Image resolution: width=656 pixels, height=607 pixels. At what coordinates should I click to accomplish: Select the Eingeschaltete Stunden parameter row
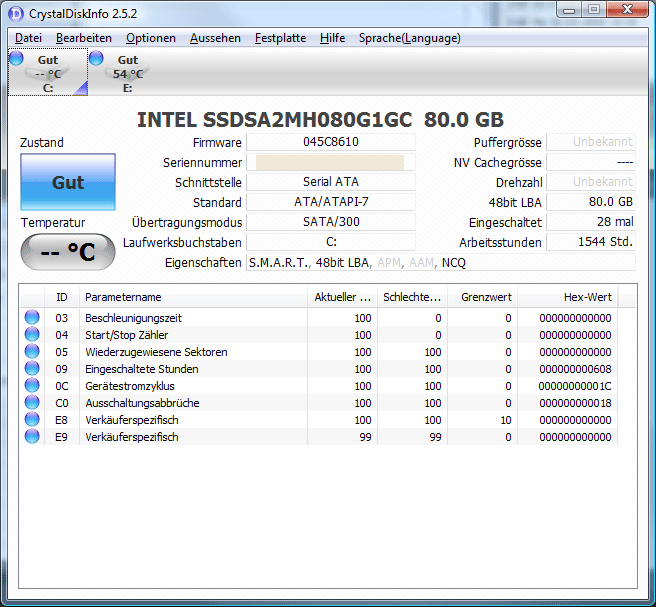point(319,369)
